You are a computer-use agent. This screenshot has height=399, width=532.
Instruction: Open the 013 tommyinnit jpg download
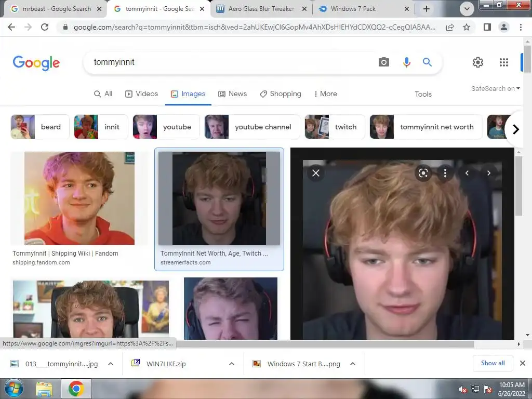[x=61, y=364]
